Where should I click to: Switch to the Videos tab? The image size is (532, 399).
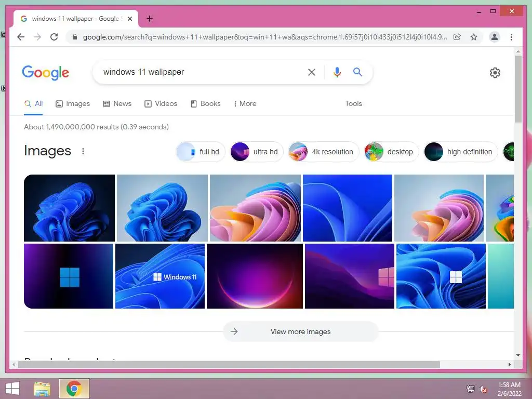pos(161,103)
